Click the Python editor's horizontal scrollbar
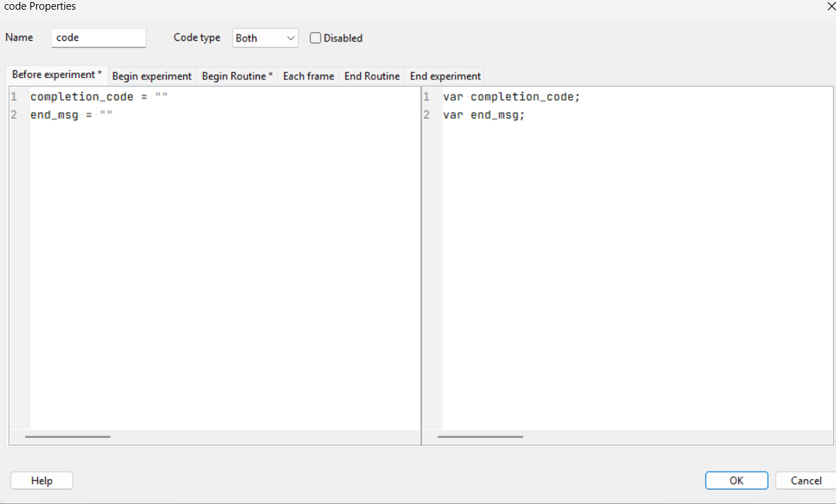 click(x=68, y=436)
